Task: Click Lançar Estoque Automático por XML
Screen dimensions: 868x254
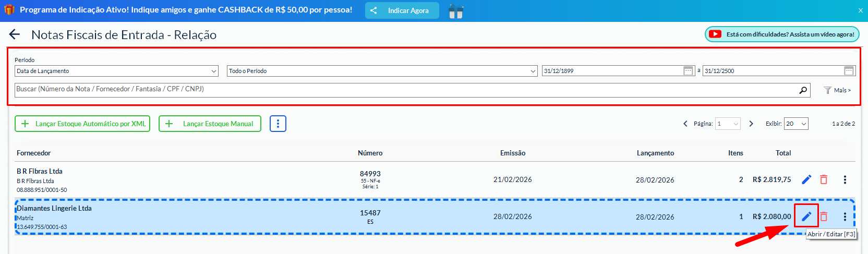Action: tap(82, 124)
